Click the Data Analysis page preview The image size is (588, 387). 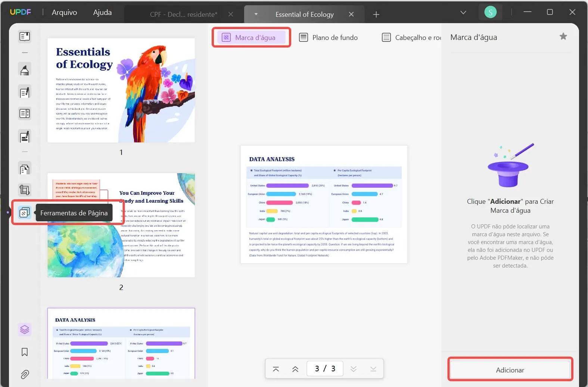click(x=324, y=205)
